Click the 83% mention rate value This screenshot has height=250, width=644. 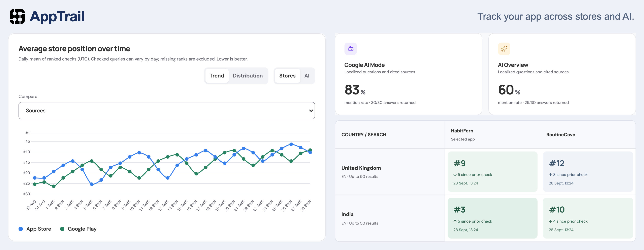coord(355,90)
